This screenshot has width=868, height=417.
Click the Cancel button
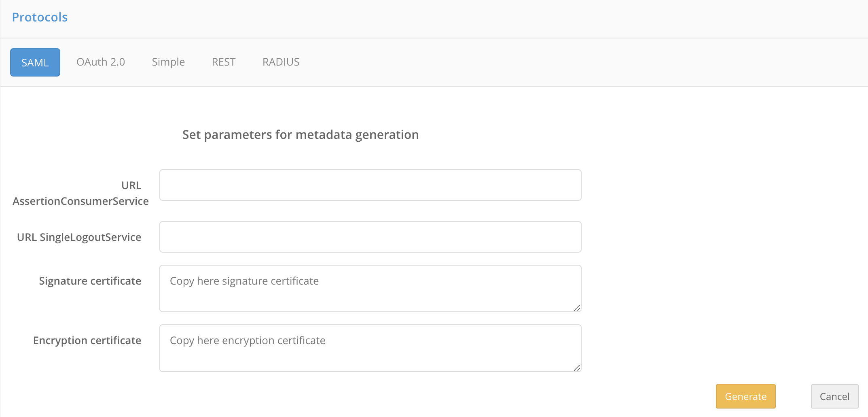(x=835, y=396)
